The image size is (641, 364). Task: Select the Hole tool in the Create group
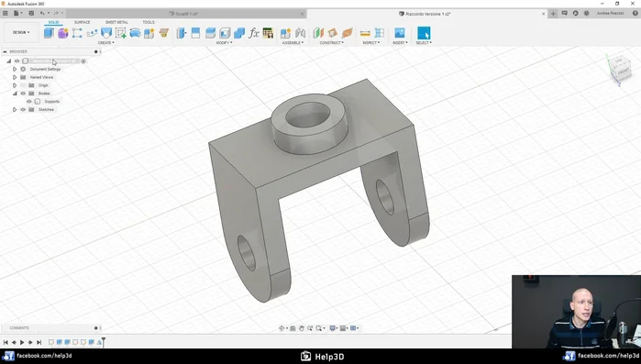click(x=106, y=33)
